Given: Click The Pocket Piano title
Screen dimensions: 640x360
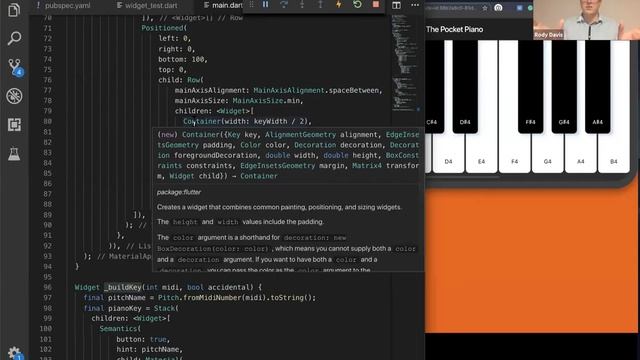Looking at the screenshot, I should 454,29.
